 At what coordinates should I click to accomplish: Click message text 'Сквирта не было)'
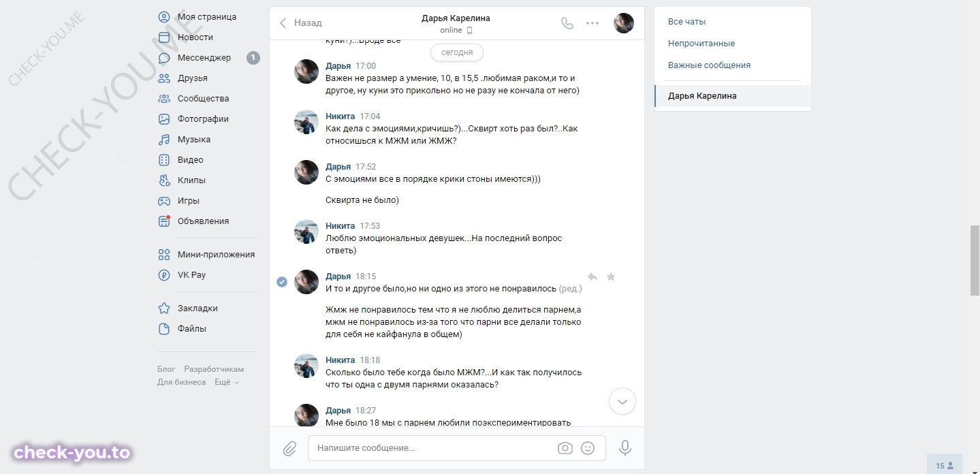(x=362, y=200)
